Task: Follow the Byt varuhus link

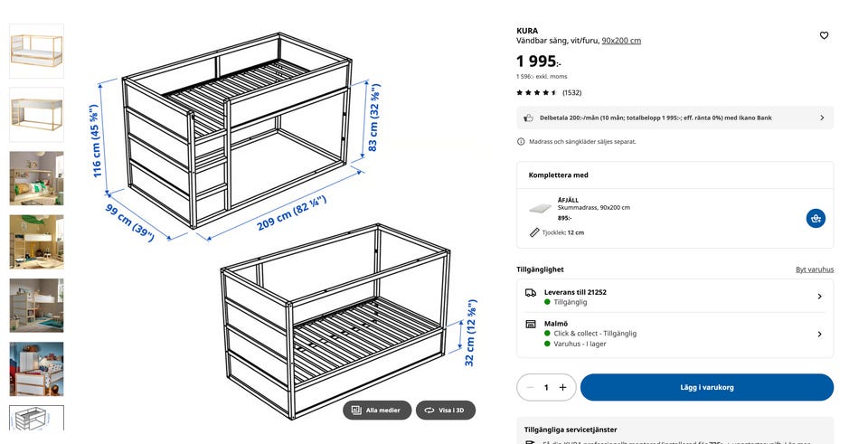Action: pyautogui.click(x=814, y=269)
